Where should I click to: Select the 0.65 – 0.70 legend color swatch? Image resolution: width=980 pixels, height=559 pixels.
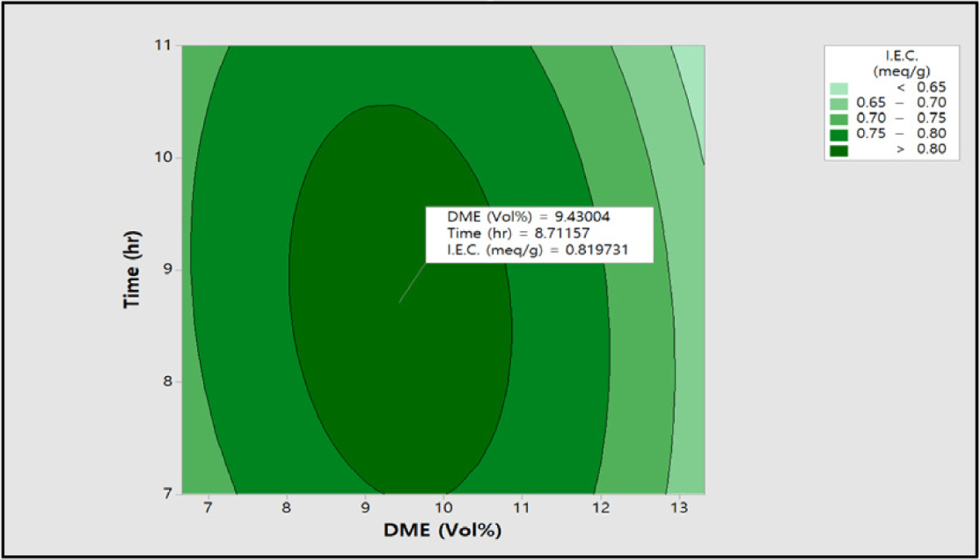click(x=840, y=103)
